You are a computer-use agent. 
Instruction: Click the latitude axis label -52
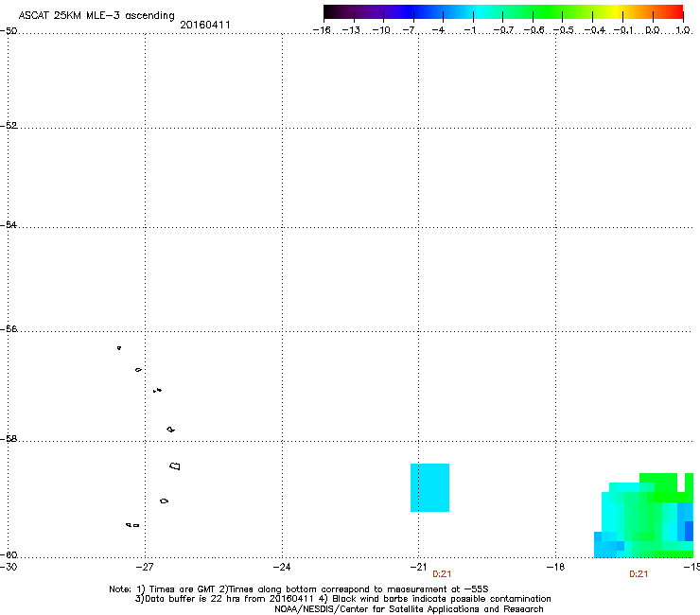click(x=9, y=126)
